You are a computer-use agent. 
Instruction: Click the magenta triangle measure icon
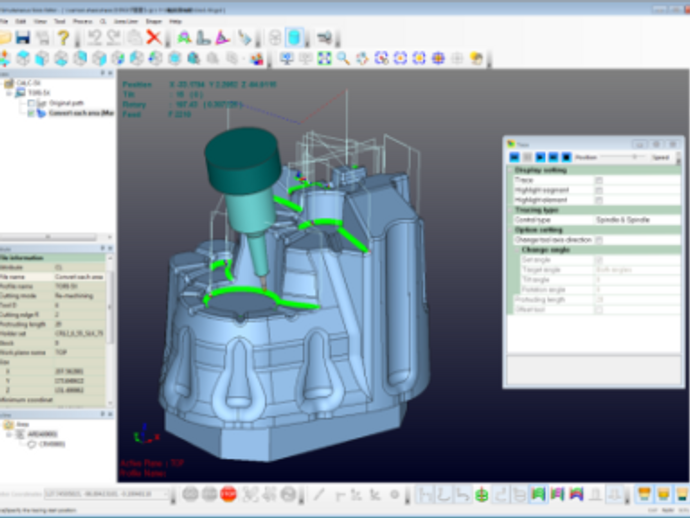coord(223,38)
